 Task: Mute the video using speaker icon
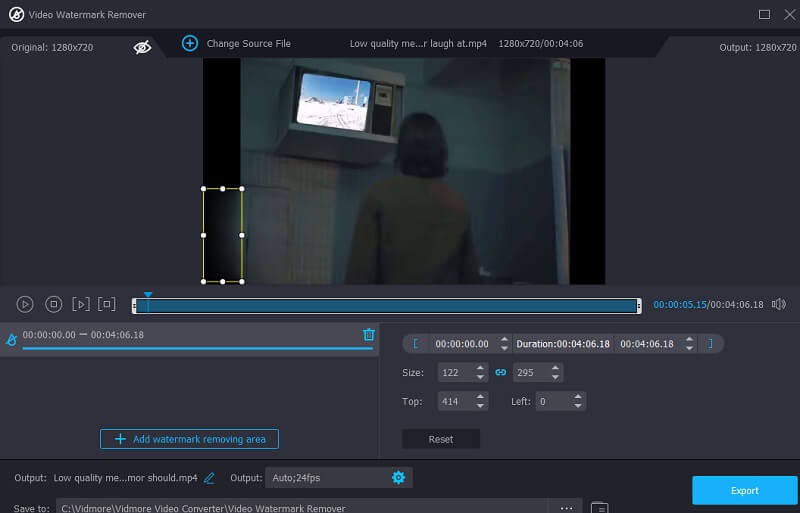point(779,304)
